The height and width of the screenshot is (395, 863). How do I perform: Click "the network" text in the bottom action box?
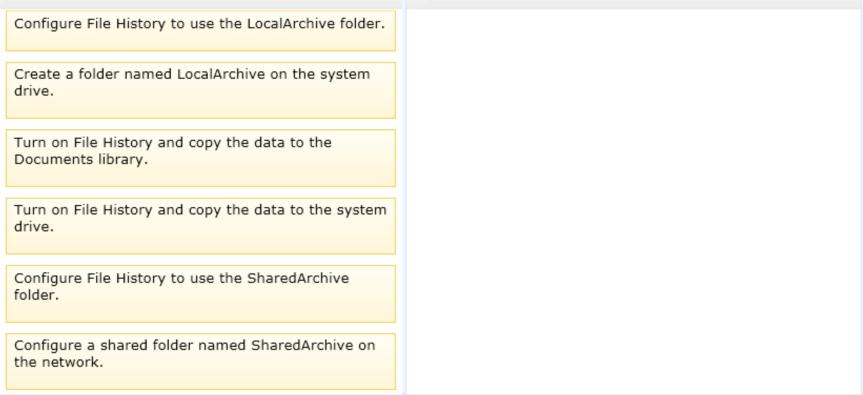58,363
